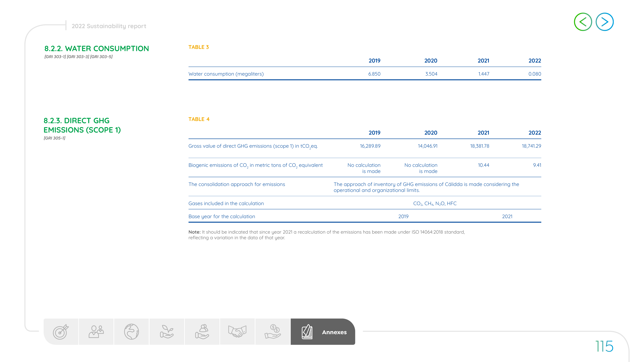Open the people section icon
The image size is (644, 362).
pos(96,332)
